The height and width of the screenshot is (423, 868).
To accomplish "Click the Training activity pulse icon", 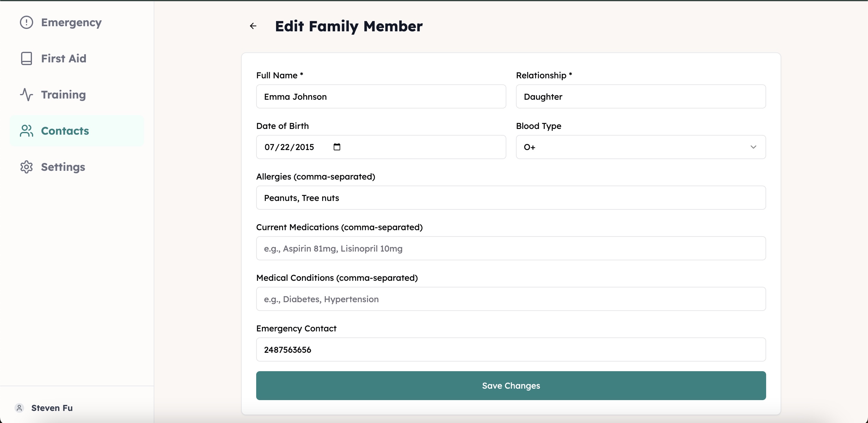I will (26, 95).
